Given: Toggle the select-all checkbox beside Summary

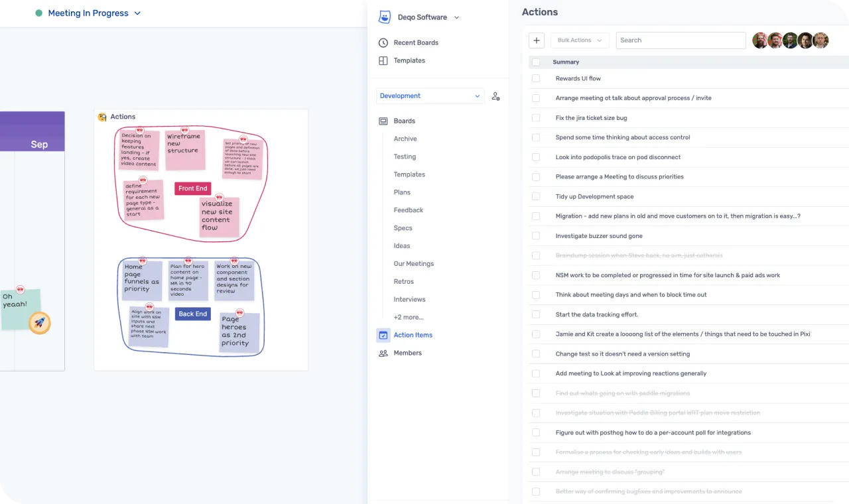Looking at the screenshot, I should 536,62.
